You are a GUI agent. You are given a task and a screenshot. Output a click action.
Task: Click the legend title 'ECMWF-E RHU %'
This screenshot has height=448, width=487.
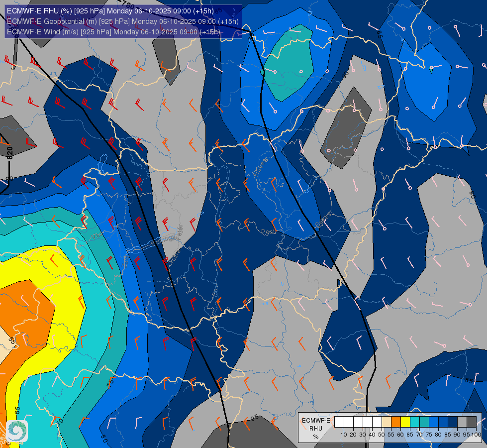pyautogui.click(x=316, y=429)
